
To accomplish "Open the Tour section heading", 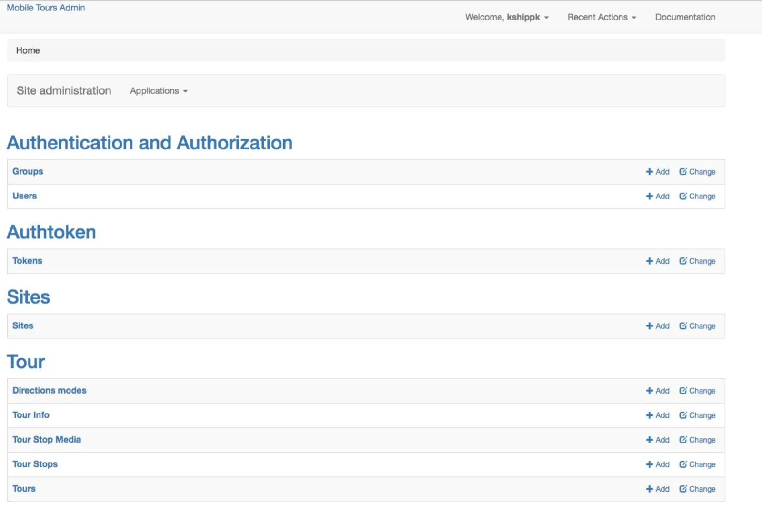I will (x=26, y=362).
